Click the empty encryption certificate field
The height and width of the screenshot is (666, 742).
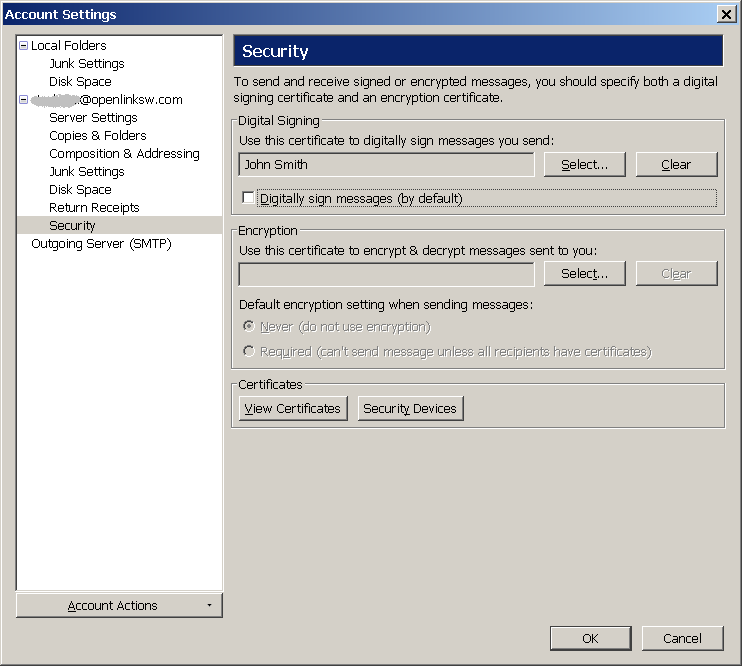coord(386,274)
